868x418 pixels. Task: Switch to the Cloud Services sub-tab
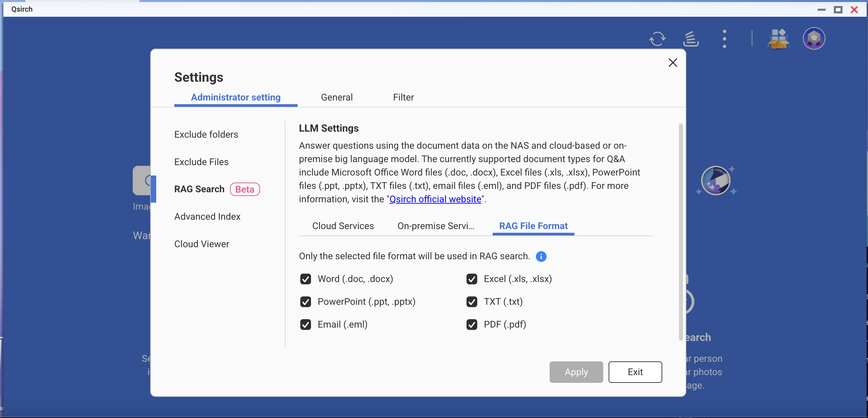pos(343,226)
